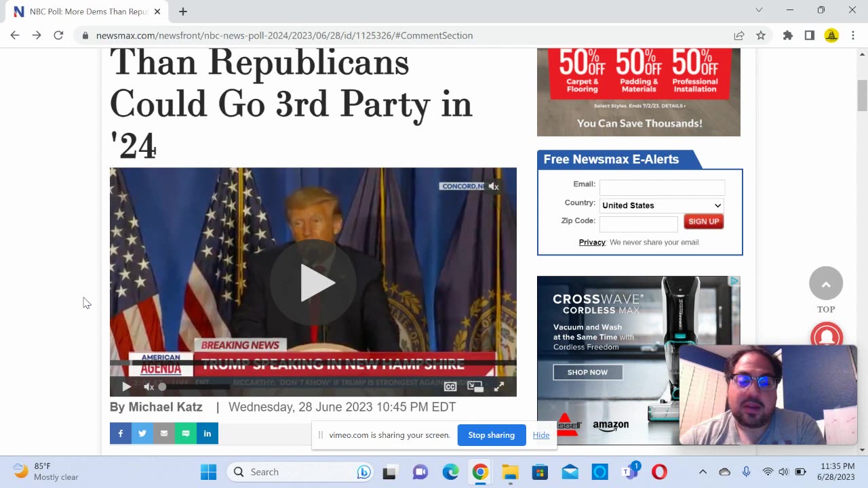Screen dimensions: 868x488
Task: Click the Email input field
Action: 662,187
